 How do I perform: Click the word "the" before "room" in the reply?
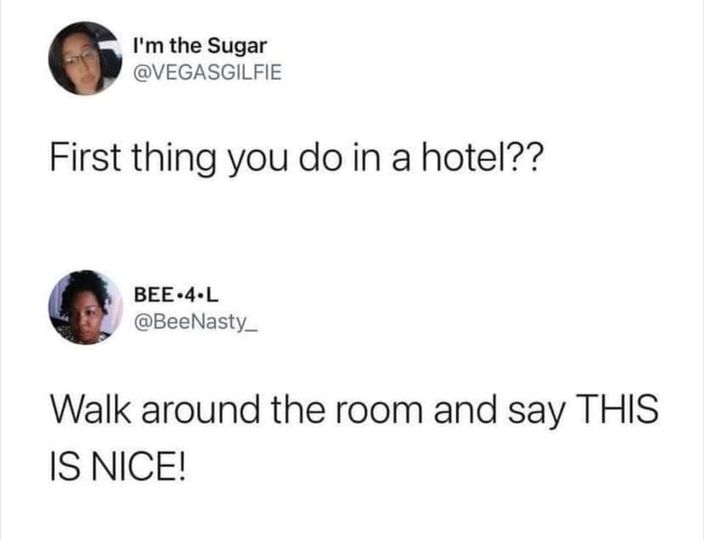point(296,408)
